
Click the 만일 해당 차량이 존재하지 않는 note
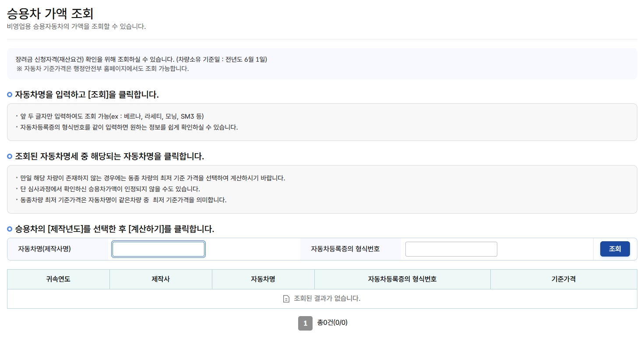153,178
